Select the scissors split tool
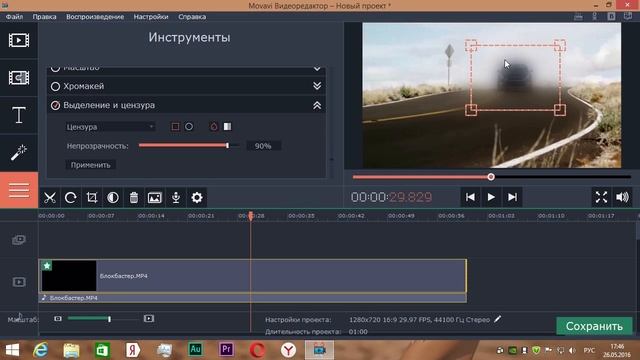 pos(50,198)
